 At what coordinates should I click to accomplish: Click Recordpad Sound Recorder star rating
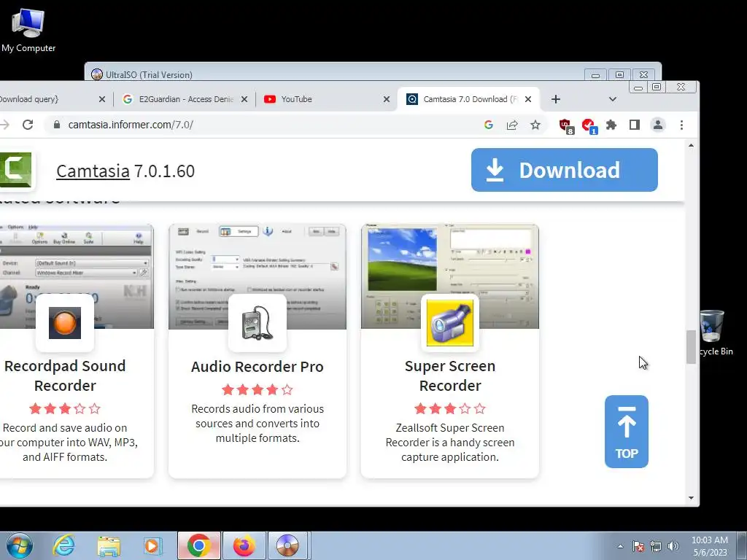tap(65, 408)
